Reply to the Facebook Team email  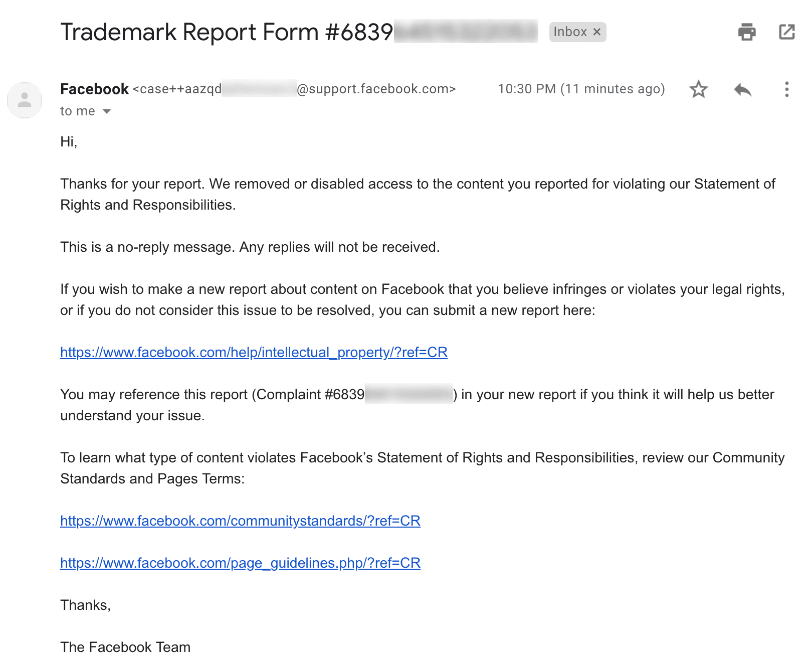click(x=743, y=90)
